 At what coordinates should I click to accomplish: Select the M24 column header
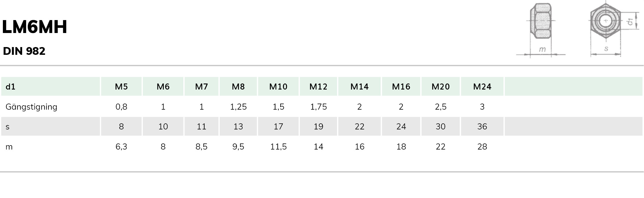pyautogui.click(x=482, y=86)
